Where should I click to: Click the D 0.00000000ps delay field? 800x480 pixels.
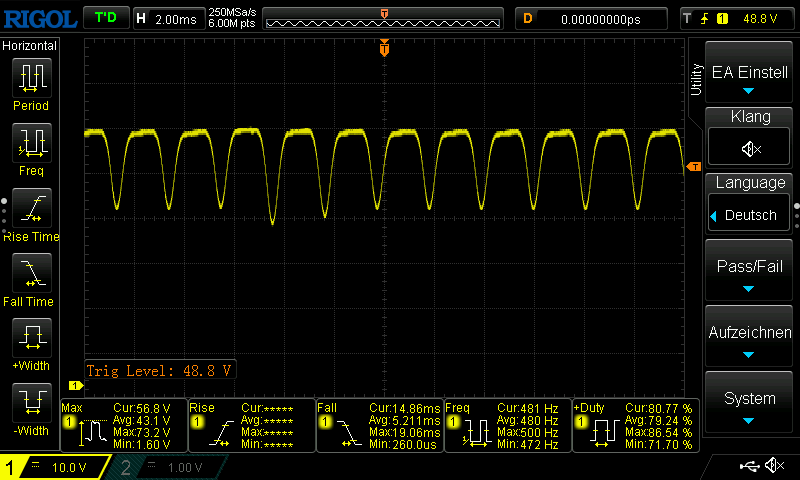(x=591, y=19)
